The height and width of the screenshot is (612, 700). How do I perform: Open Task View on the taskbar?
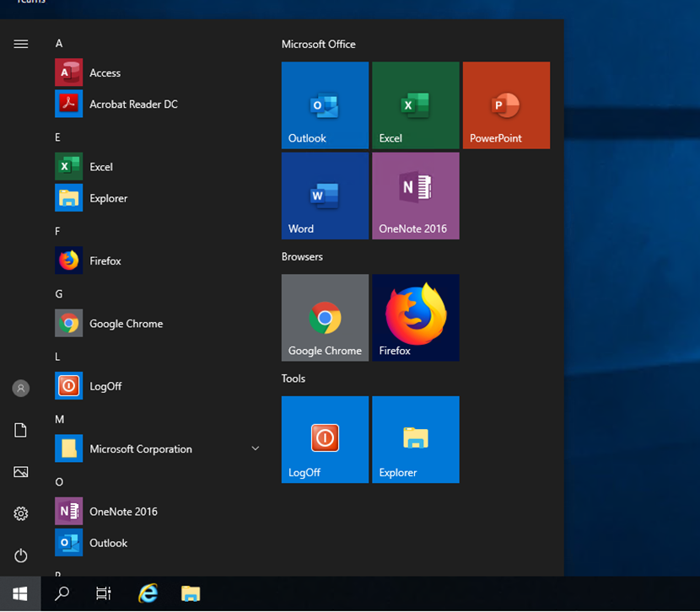click(x=103, y=593)
